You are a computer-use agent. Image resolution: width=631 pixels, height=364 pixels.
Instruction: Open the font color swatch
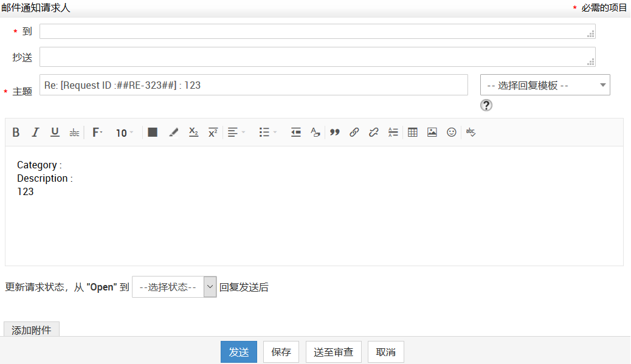(x=153, y=132)
